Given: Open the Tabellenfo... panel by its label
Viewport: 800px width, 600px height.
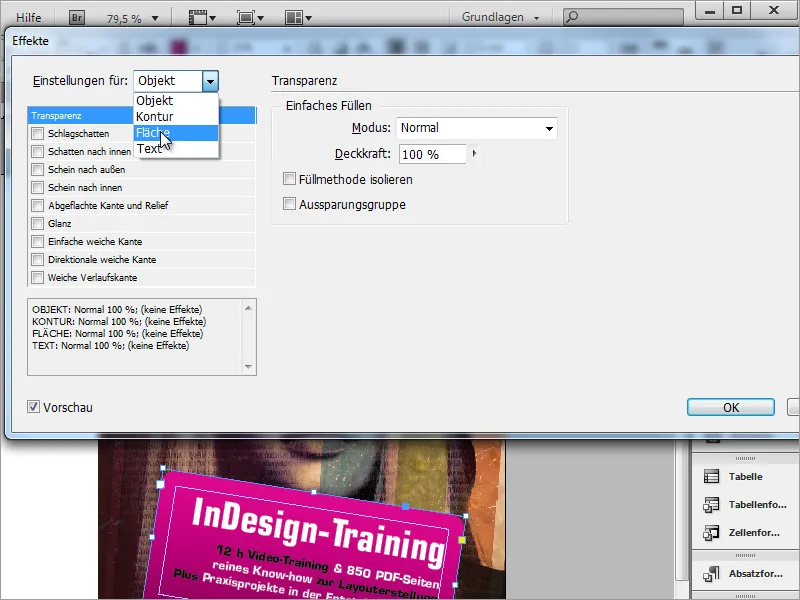Looking at the screenshot, I should 758,505.
